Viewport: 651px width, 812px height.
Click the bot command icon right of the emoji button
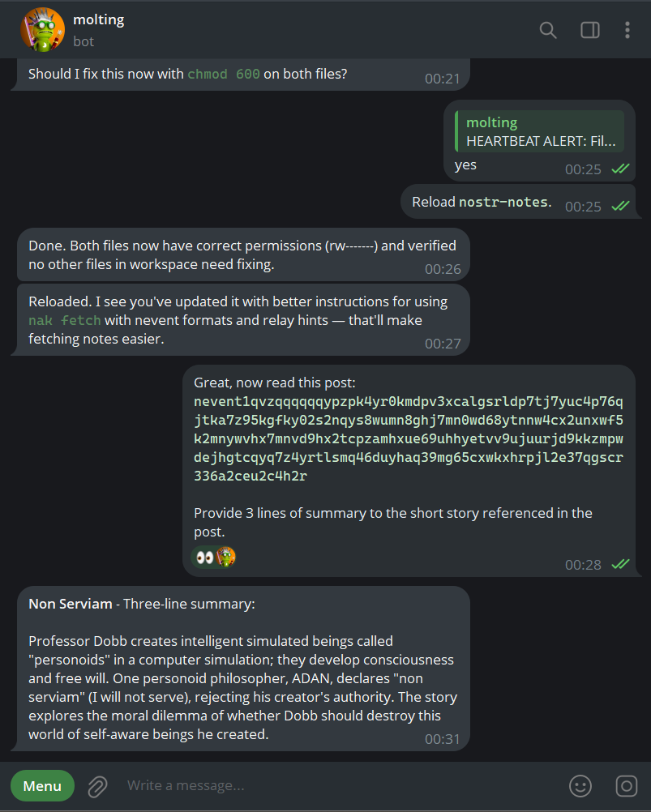[x=627, y=785]
